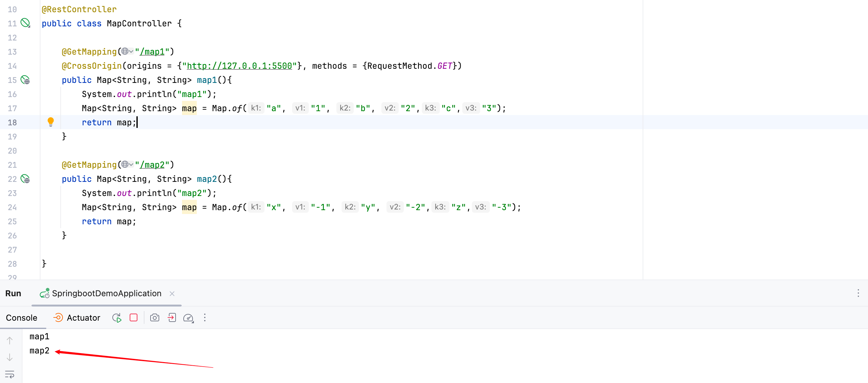Click the v3: hint on line 24
The width and height of the screenshot is (868, 383).
(x=480, y=207)
